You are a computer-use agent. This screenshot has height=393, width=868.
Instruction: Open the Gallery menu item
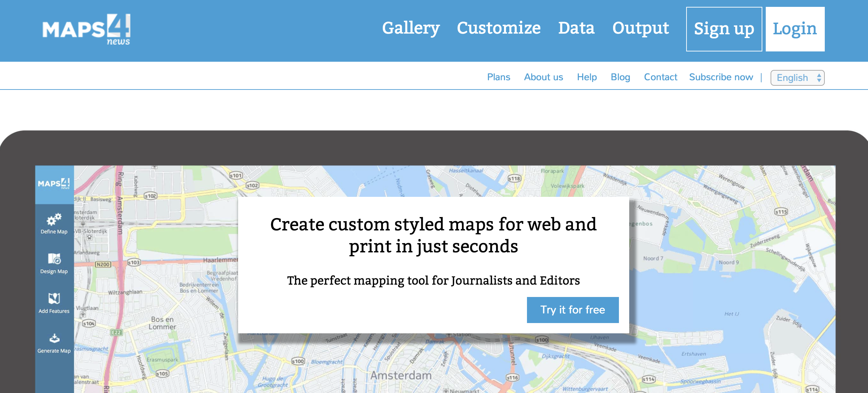coord(411,28)
